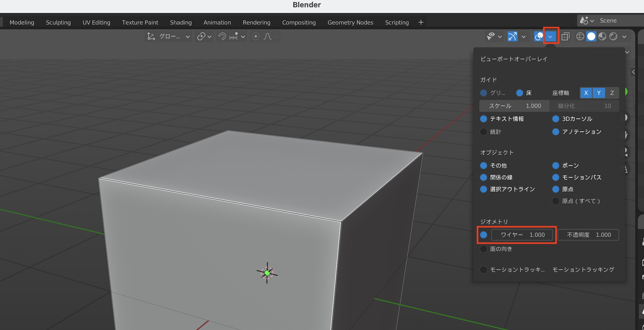
Task: Toggle X-ray mode icon
Action: point(565,37)
